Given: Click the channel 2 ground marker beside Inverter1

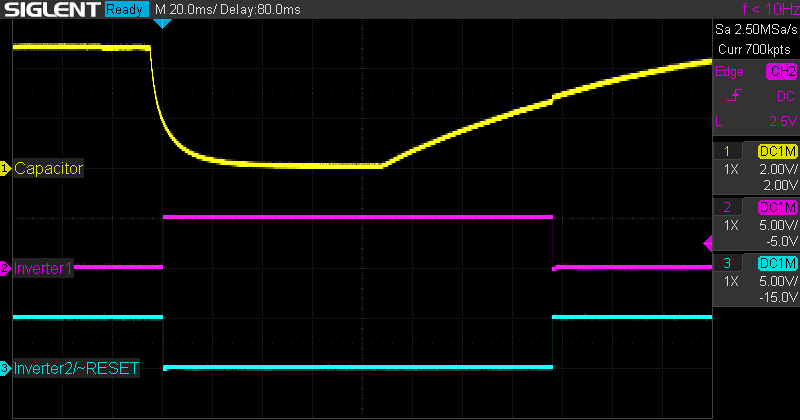Looking at the screenshot, I should click(x=5, y=268).
